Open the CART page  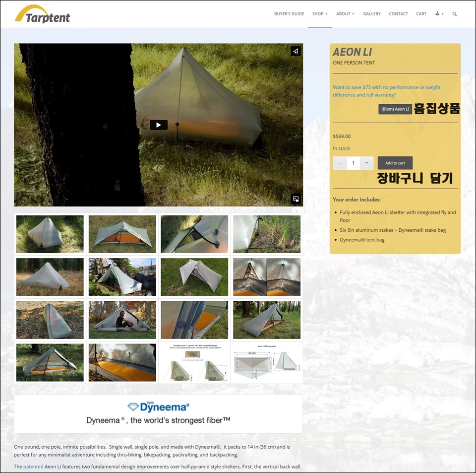coord(421,14)
